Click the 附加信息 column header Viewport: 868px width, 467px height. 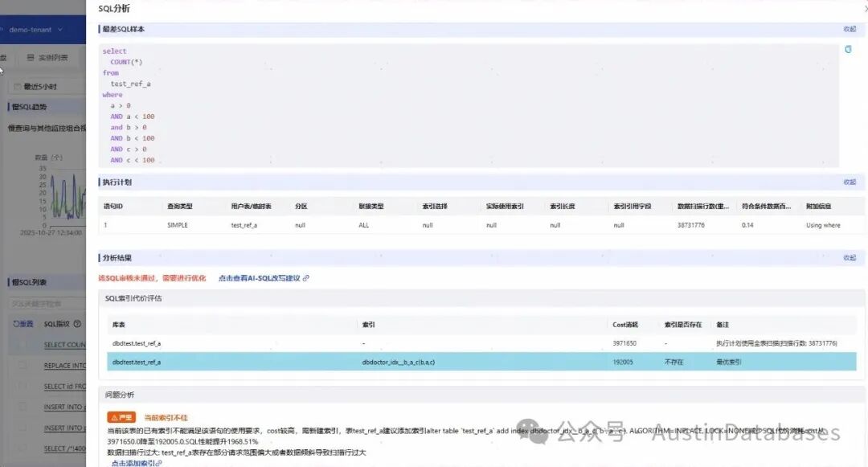819,207
